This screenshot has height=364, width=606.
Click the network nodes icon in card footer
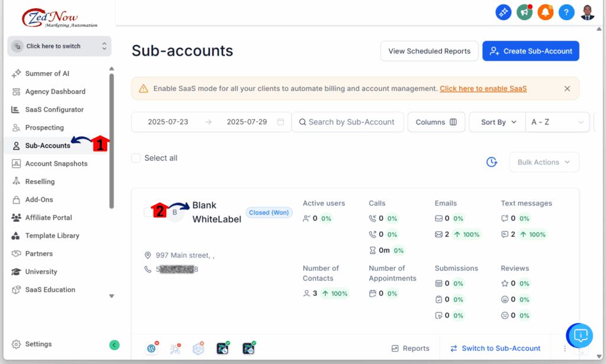(175, 349)
